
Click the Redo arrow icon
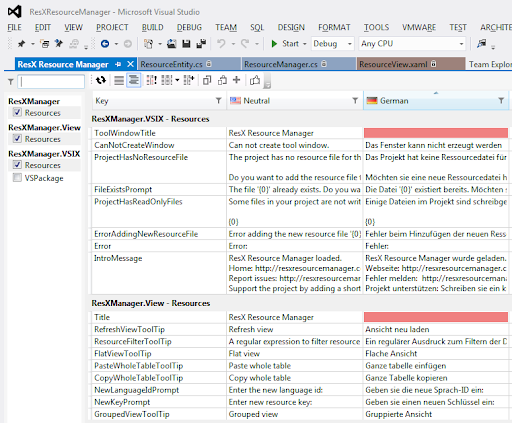pyautogui.click(x=245, y=44)
